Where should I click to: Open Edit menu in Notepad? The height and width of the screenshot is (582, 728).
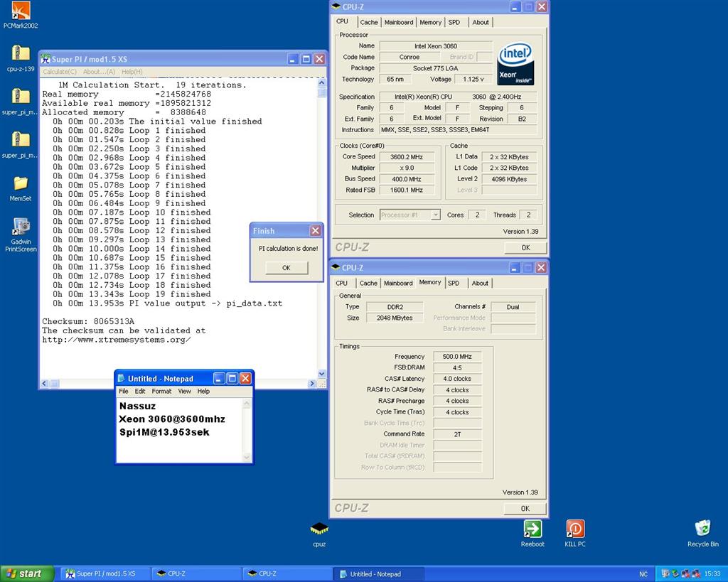(140, 392)
